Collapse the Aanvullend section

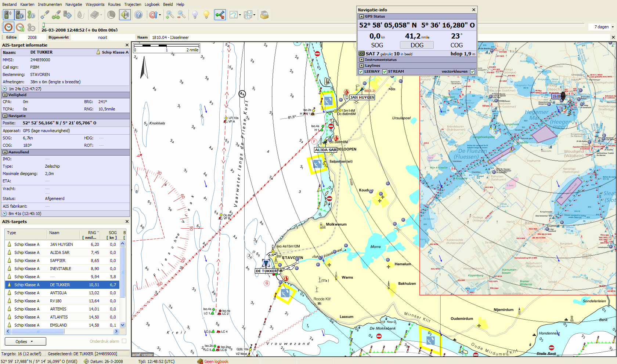pos(5,152)
